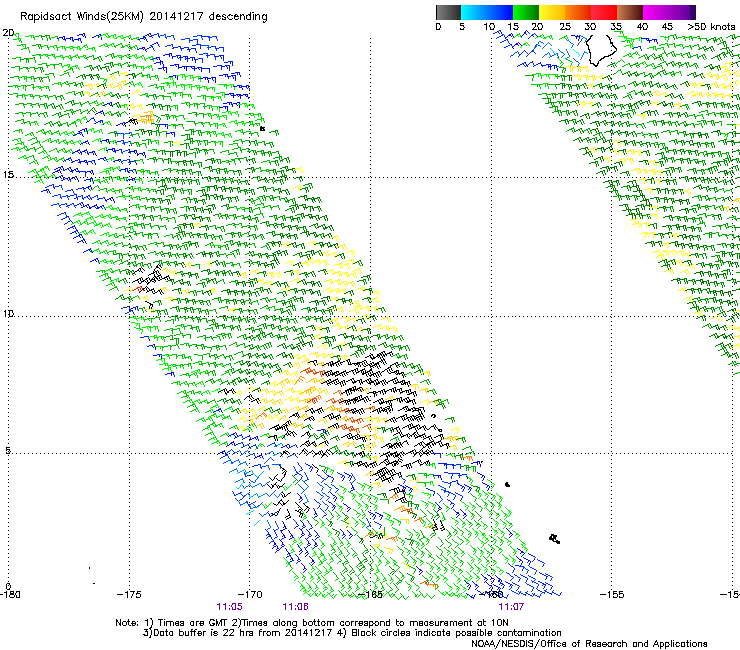Image resolution: width=740 pixels, height=650 pixels.
Task: Click the magenta 40-45 knots legend swatch
Action: (x=656, y=12)
